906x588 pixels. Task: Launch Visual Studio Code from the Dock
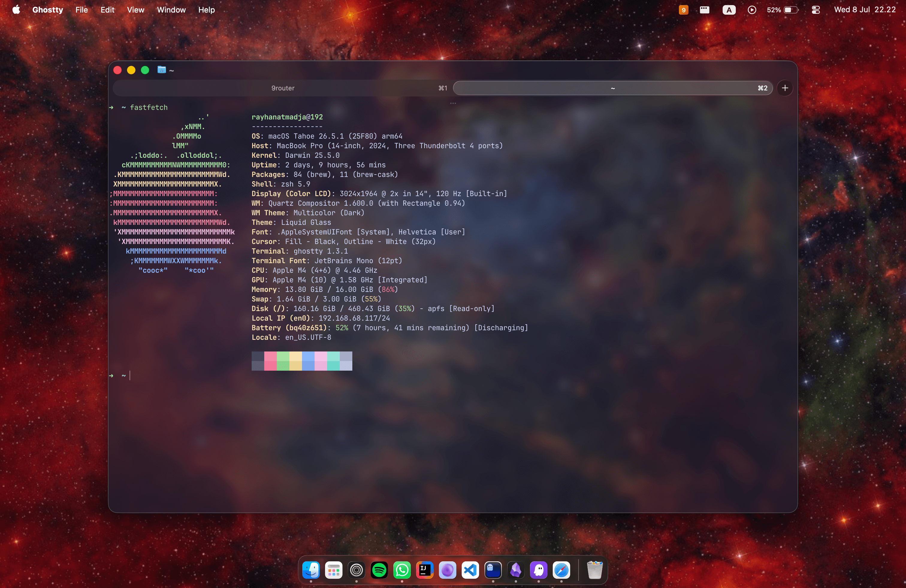click(470, 570)
